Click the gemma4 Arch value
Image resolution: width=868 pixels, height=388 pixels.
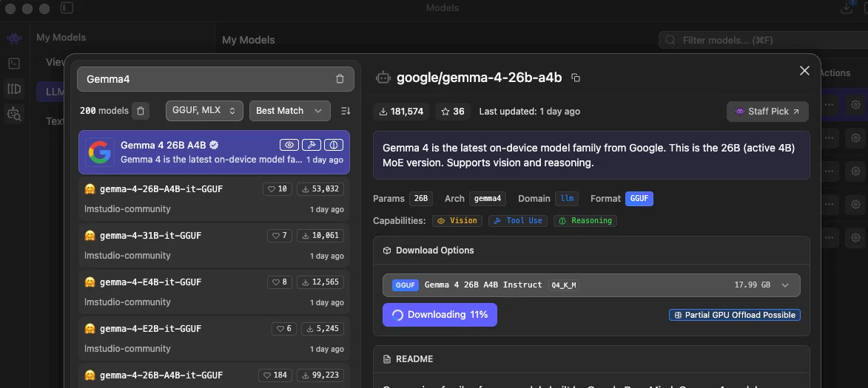coord(488,198)
